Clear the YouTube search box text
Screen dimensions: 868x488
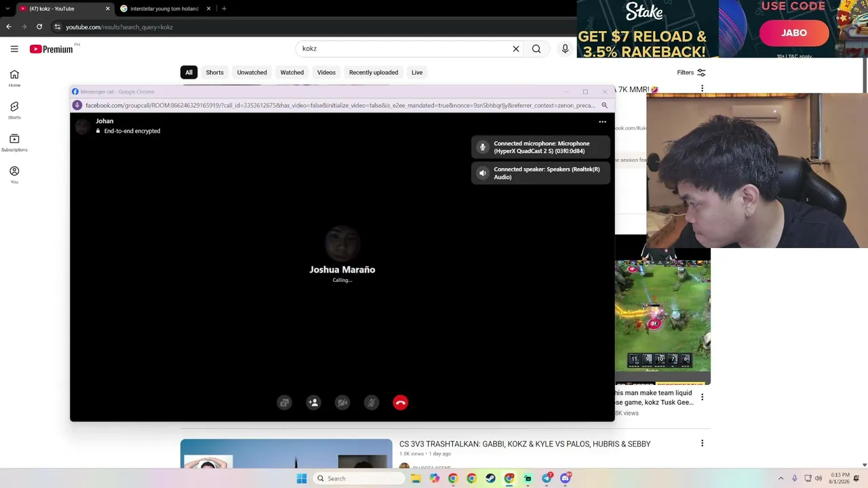(515, 49)
